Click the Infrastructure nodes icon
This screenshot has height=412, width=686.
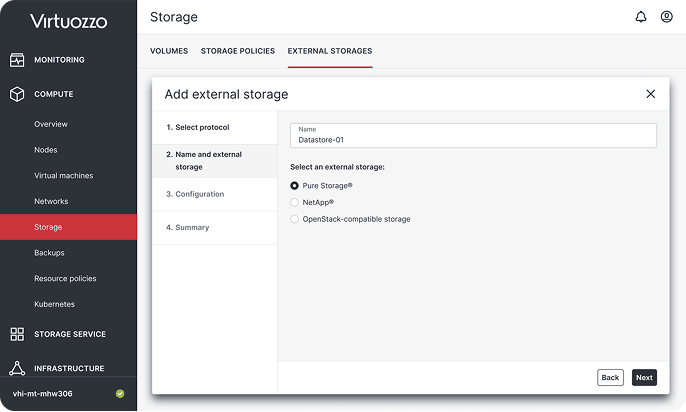point(17,368)
